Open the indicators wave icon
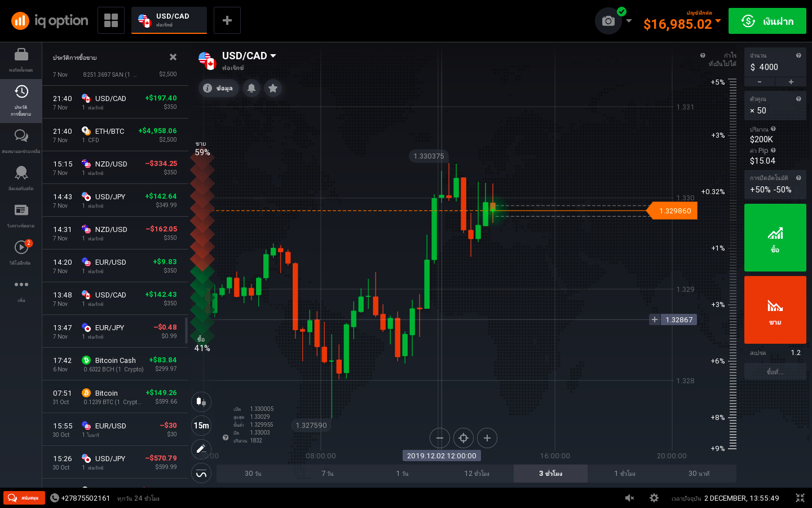812x508 pixels. [201, 473]
